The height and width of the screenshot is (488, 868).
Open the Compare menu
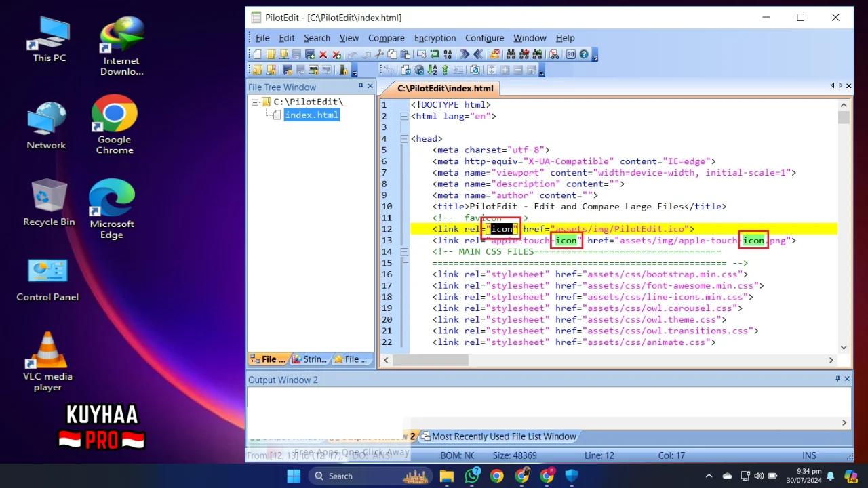386,38
